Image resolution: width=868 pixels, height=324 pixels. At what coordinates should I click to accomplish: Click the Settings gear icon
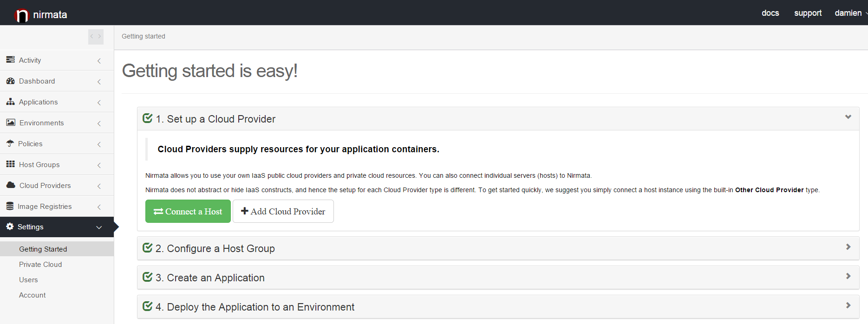point(10,227)
